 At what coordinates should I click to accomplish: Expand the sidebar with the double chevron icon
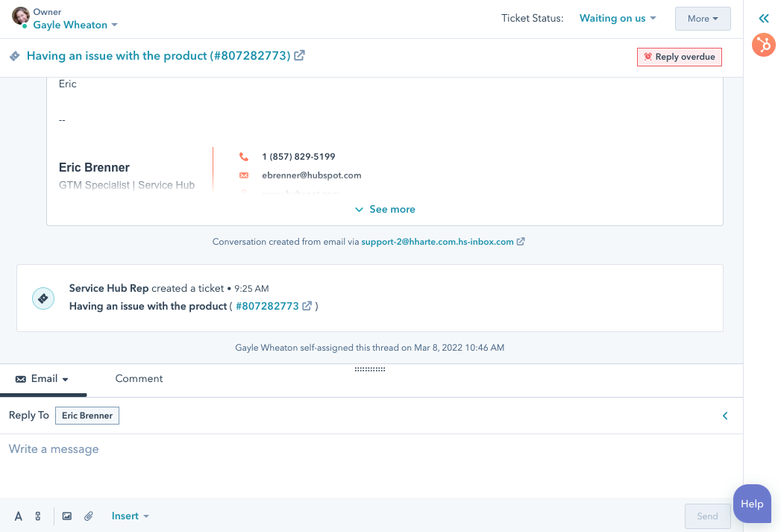tap(763, 19)
